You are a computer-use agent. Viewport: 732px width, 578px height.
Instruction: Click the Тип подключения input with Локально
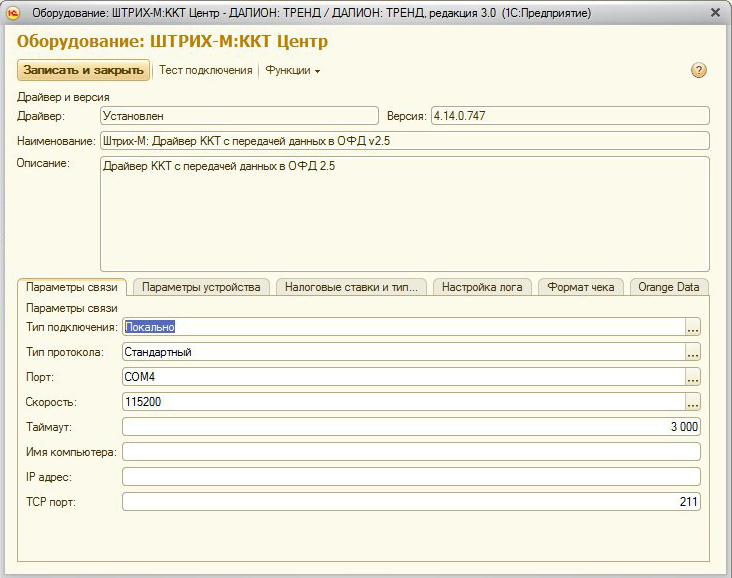click(x=404, y=327)
